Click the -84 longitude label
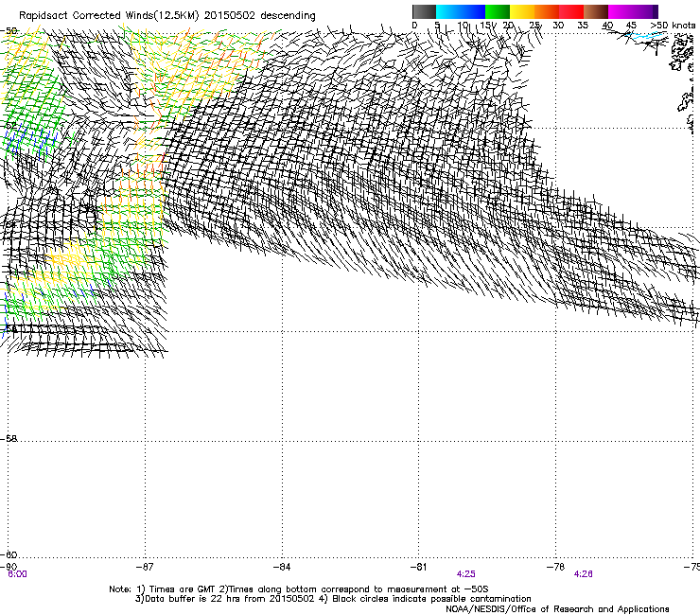This screenshot has height=615, width=700. tap(282, 567)
